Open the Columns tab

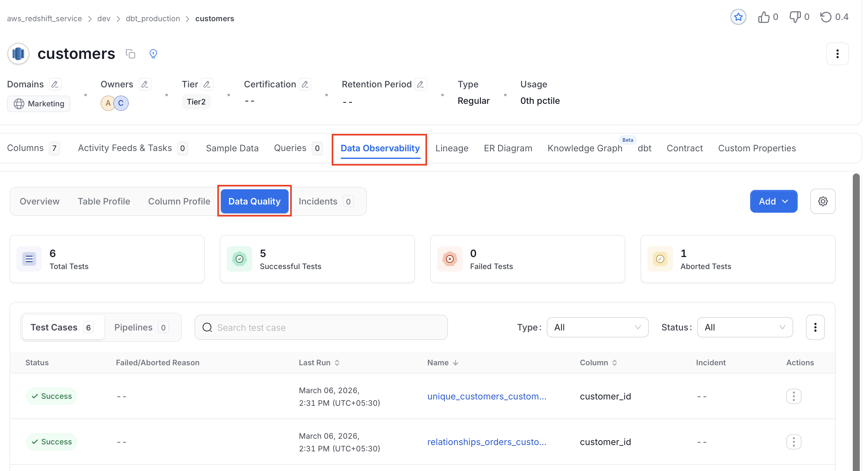point(34,148)
